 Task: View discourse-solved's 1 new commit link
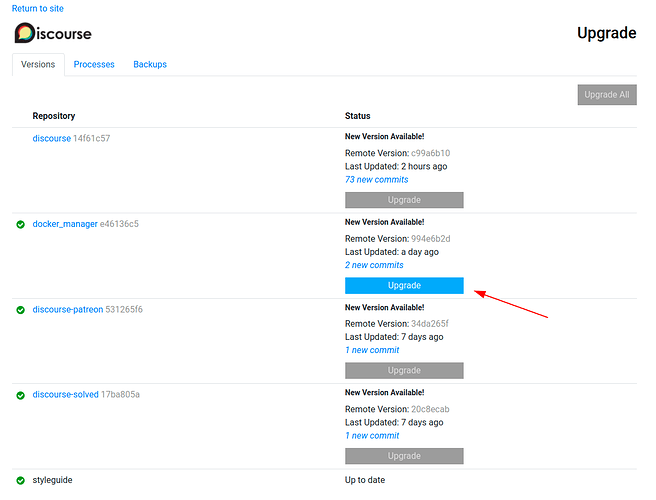click(x=372, y=436)
